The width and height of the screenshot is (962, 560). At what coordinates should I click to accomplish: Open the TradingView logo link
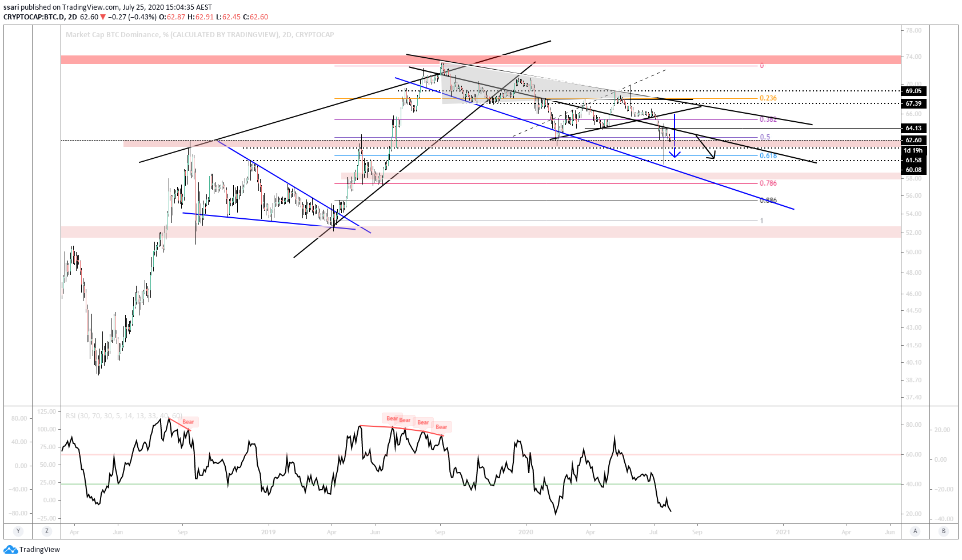[x=32, y=549]
